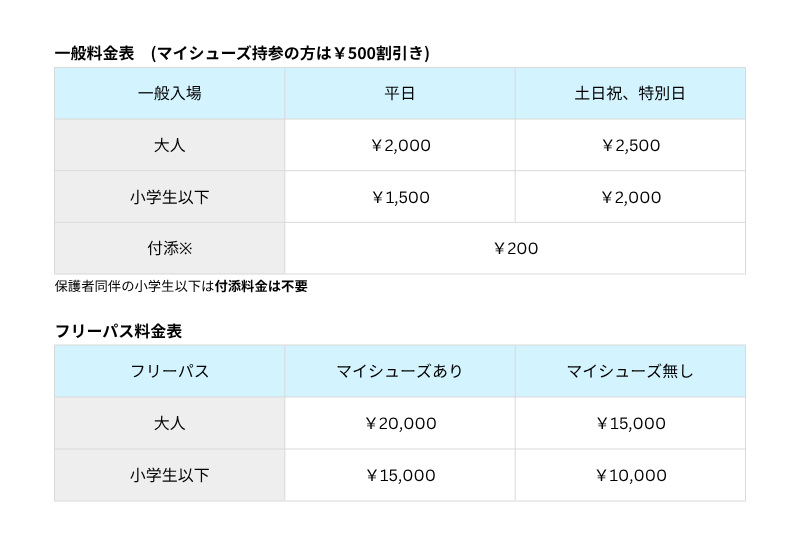Click the 大人 row in general table
The image size is (800, 545).
coord(169,145)
